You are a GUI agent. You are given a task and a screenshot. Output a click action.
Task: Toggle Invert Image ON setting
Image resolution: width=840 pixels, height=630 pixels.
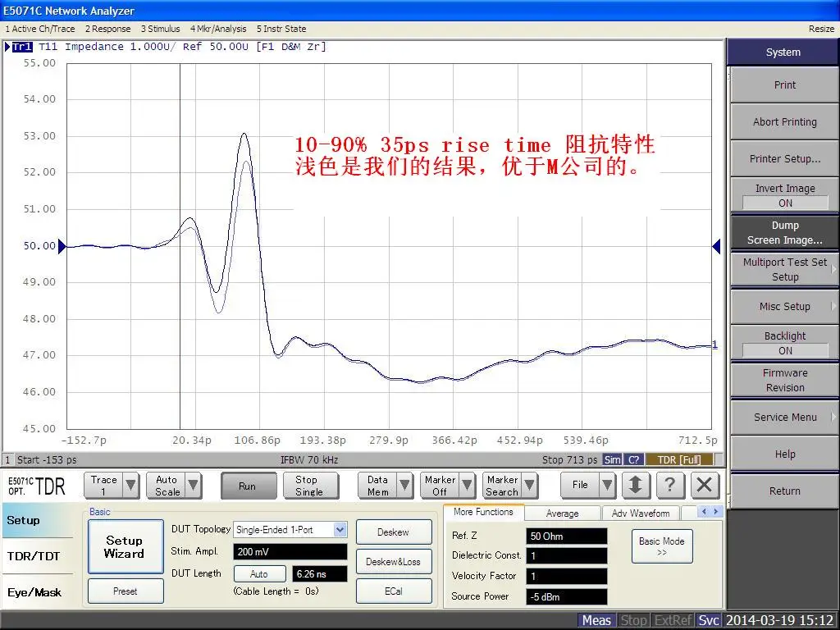pyautogui.click(x=784, y=195)
